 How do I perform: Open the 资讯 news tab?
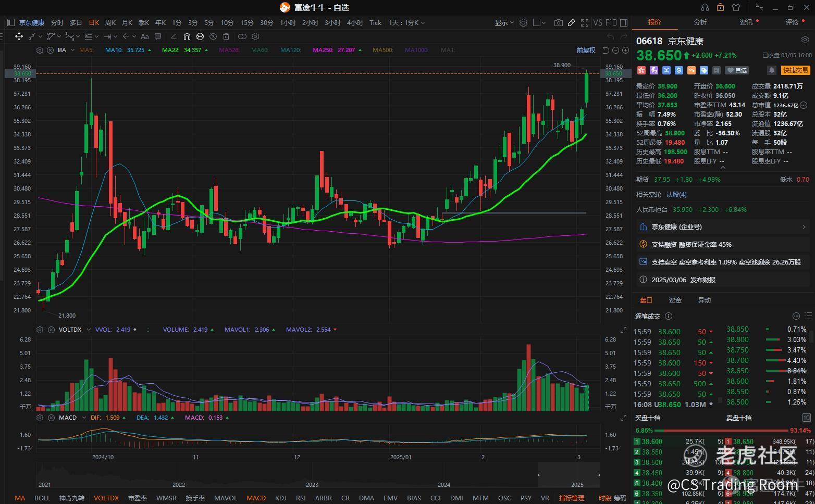[746, 22]
